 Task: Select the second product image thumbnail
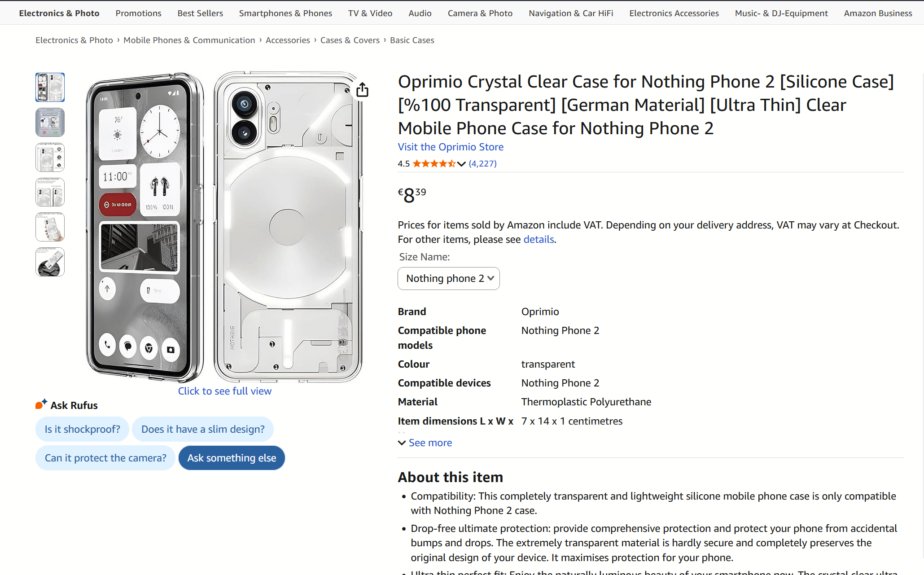(x=50, y=122)
